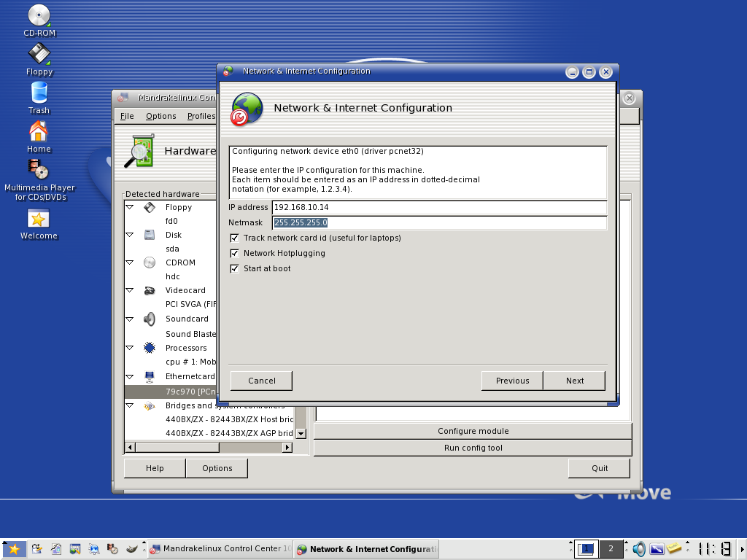Select the 79c970 Ethernet card entry

pos(171,392)
